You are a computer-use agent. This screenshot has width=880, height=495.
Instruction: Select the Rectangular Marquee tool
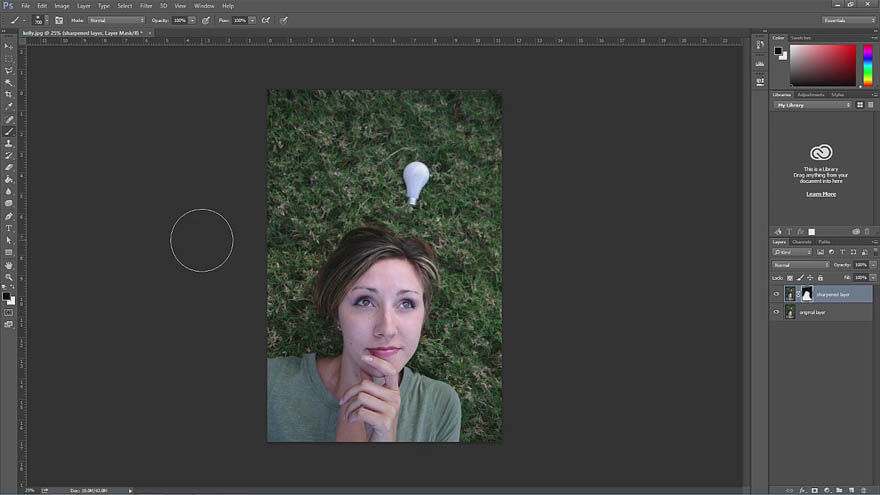[8, 58]
